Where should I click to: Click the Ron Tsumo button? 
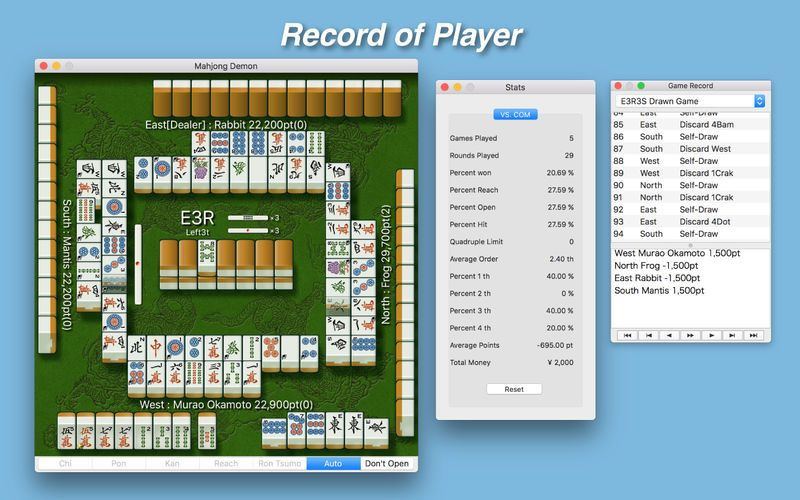pyautogui.click(x=280, y=463)
